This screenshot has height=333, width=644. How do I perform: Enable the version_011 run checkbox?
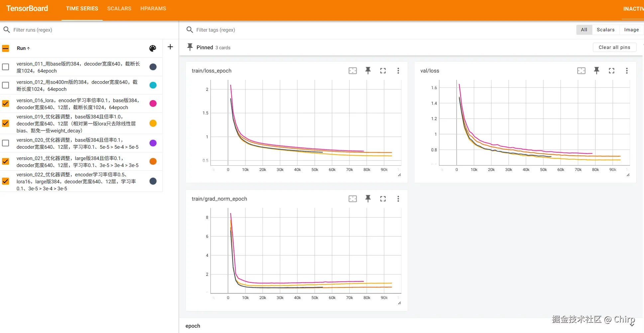pos(6,67)
